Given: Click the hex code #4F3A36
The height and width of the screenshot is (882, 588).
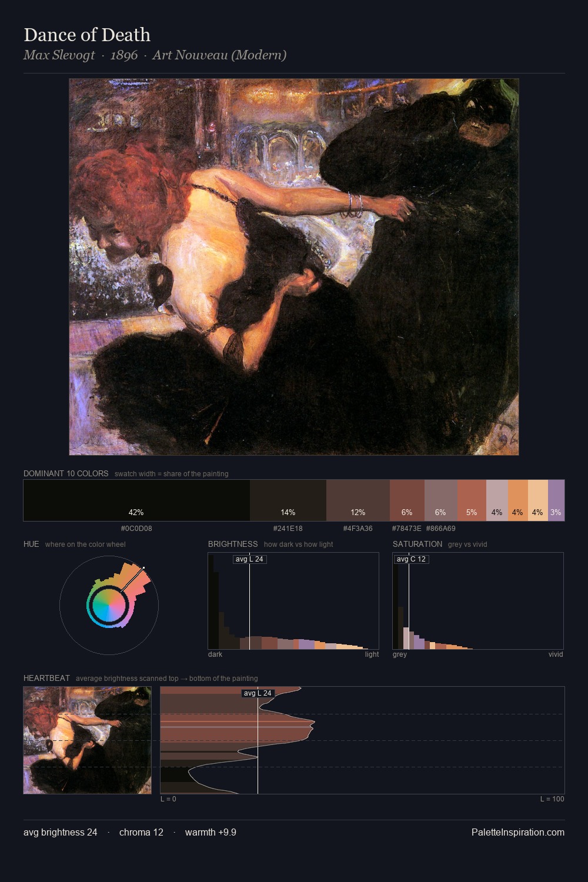Looking at the screenshot, I should tap(358, 529).
